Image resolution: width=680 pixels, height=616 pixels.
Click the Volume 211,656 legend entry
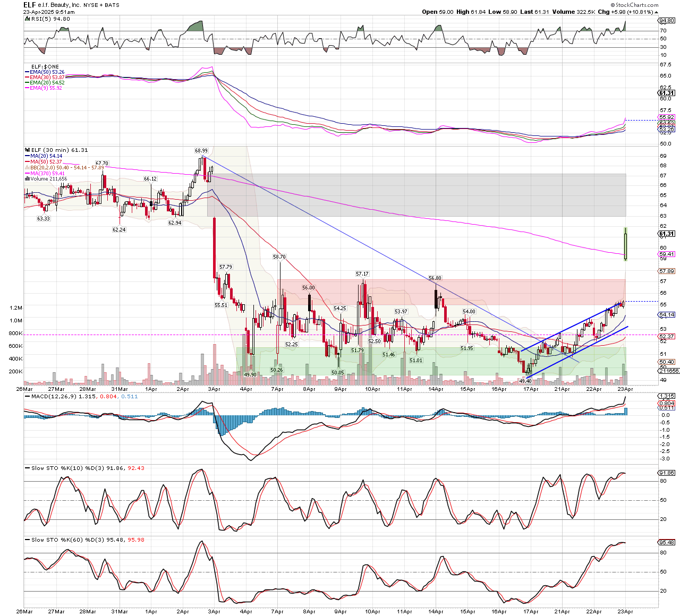pyautogui.click(x=46, y=179)
